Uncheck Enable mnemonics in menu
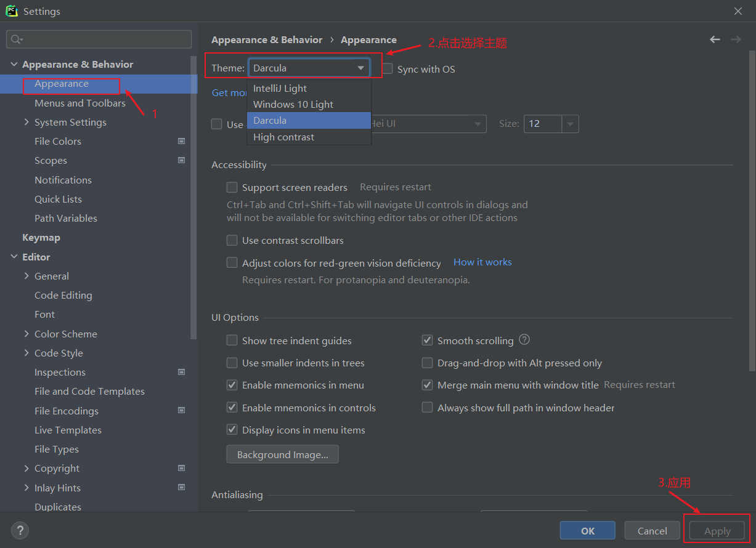 point(232,385)
